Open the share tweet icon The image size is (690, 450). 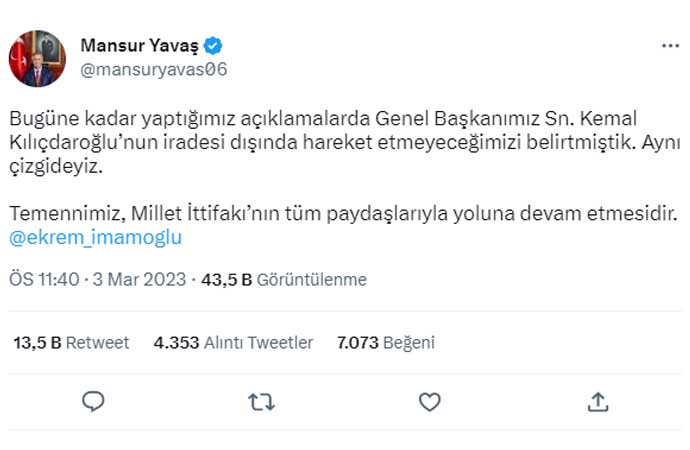click(x=598, y=401)
